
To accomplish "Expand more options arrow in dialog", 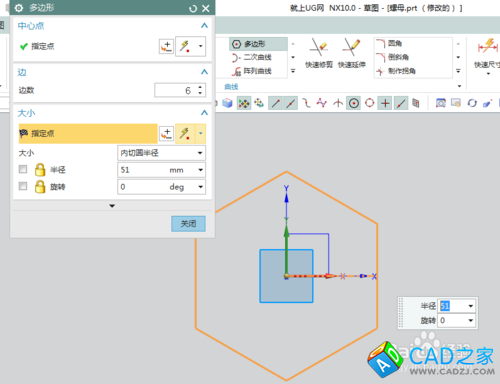I will pos(112,206).
